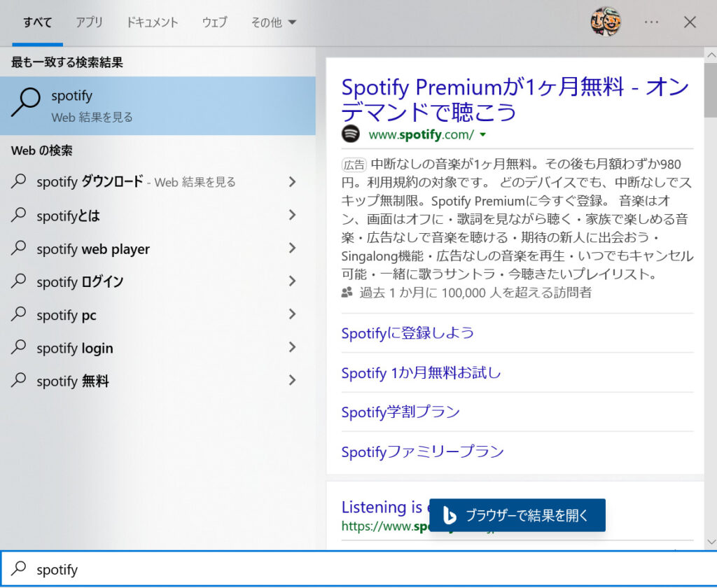Click the Spotify logo next to www.spotify.com

[351, 134]
